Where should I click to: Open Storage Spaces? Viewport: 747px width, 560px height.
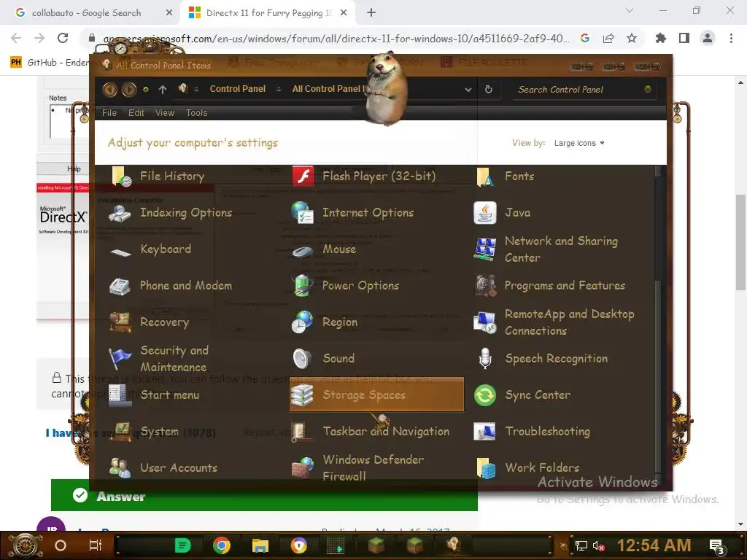[376, 394]
